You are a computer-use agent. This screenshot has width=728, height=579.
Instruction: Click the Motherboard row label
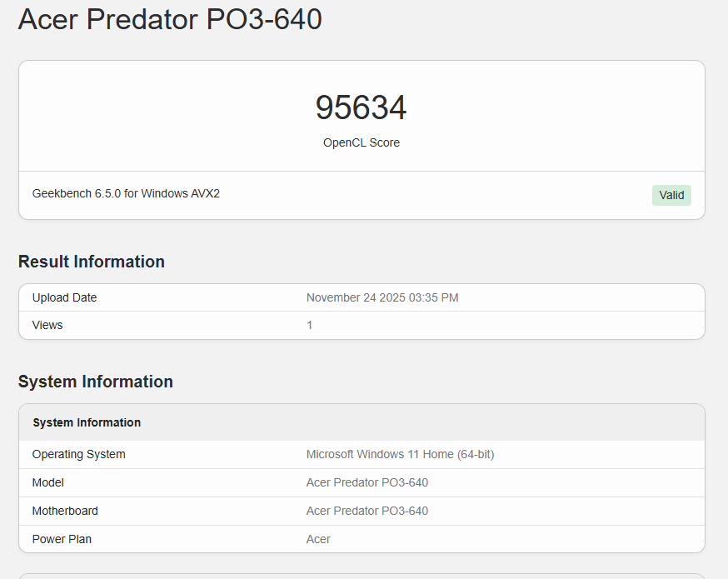[x=65, y=511]
